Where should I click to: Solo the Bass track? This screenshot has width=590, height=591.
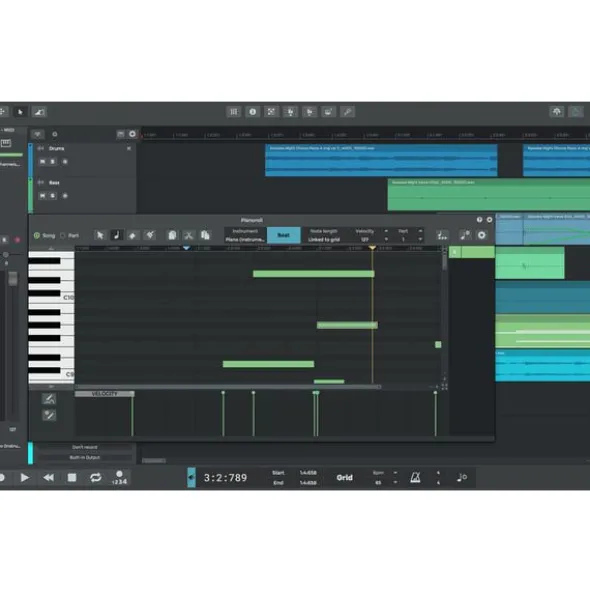pyautogui.click(x=53, y=196)
